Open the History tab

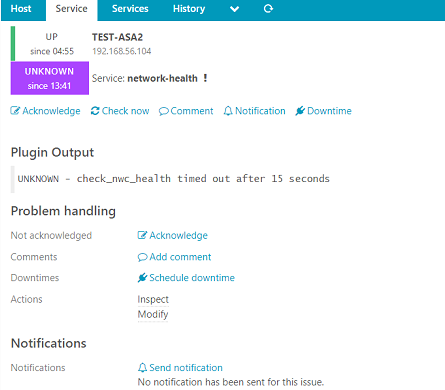point(189,9)
